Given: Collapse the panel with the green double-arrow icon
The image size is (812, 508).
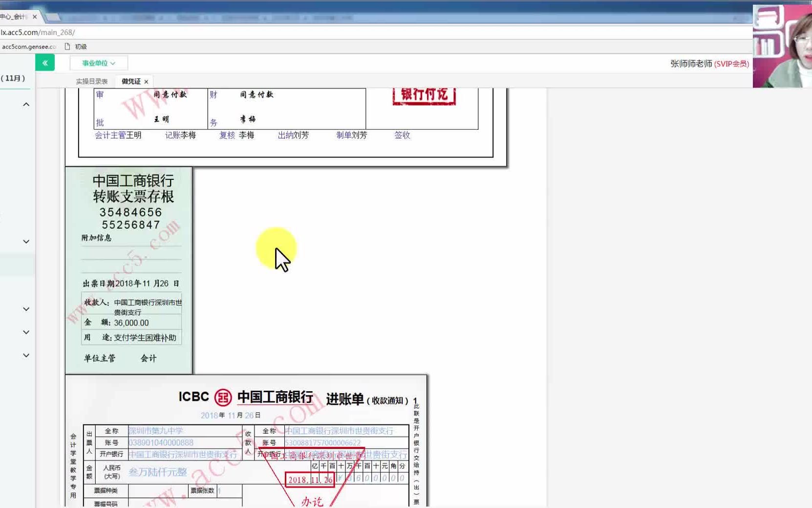Looking at the screenshot, I should click(45, 63).
